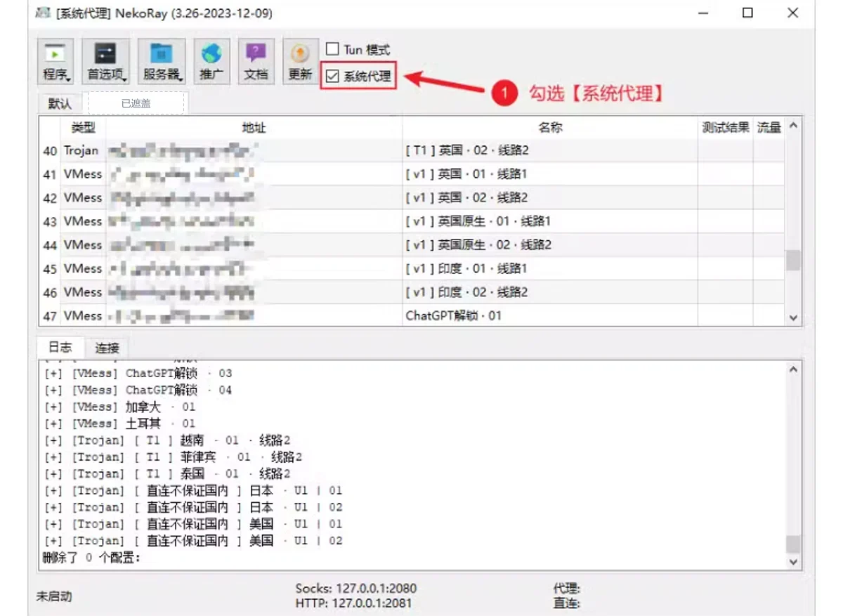Click the 未启动 status text
This screenshot has height=616, width=843.
54,596
